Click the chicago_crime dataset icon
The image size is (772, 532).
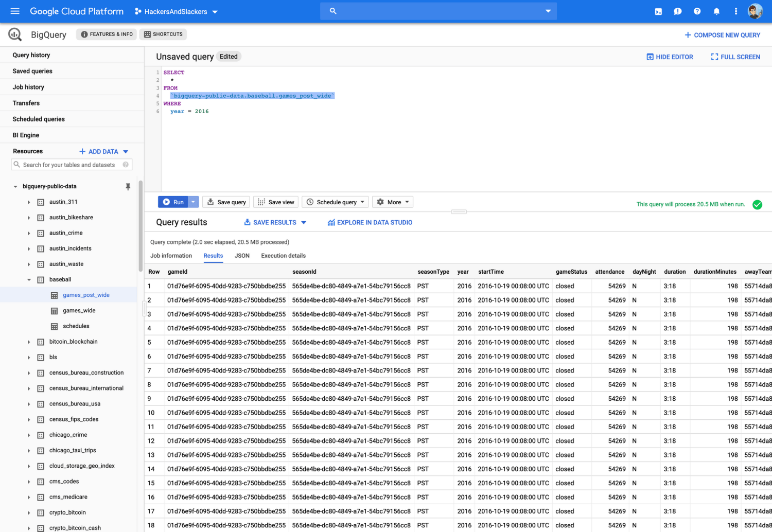41,435
